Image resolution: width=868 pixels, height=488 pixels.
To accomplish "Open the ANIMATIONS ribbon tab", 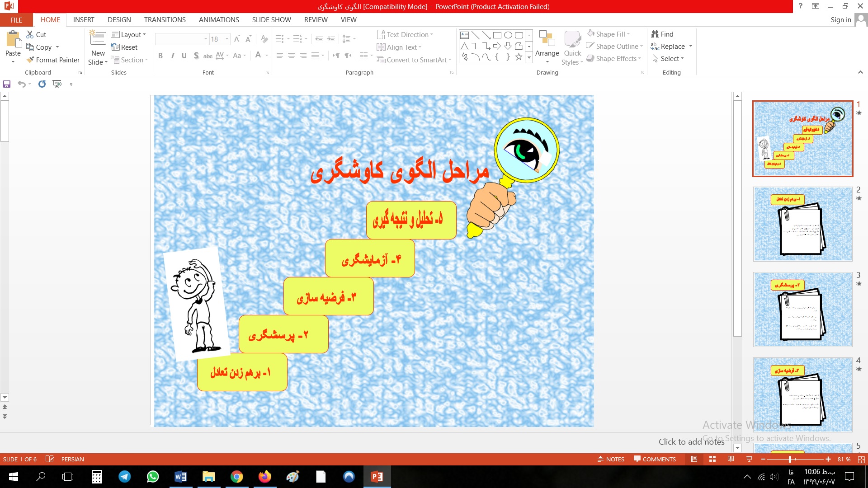I will point(219,20).
